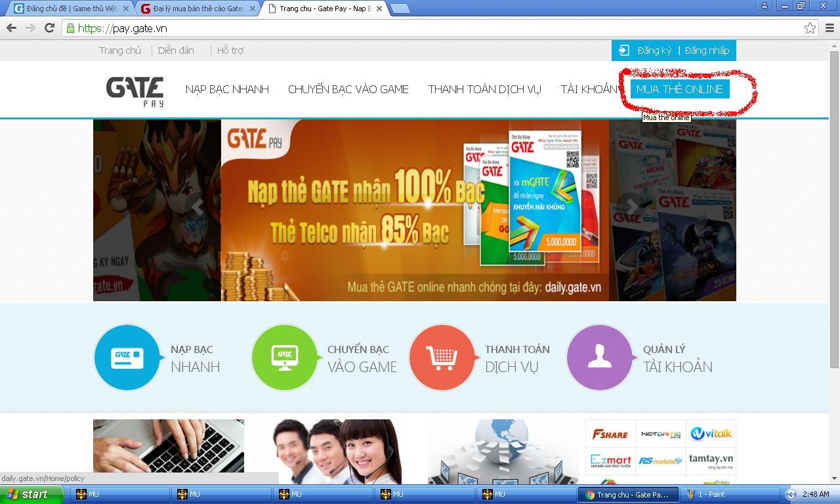This screenshot has height=504, width=840.
Task: Click the page scrollbar up arrow
Action: click(834, 45)
